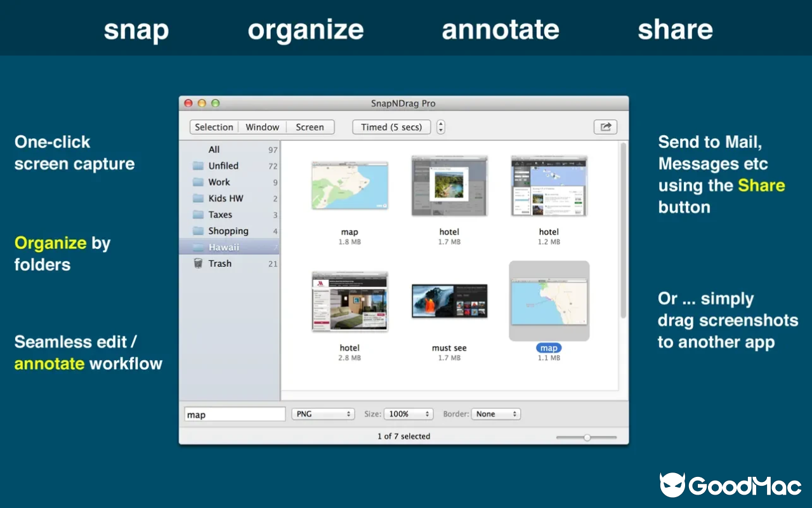Click the yellow 'Organize' word
This screenshot has width=812, height=508.
click(x=50, y=244)
